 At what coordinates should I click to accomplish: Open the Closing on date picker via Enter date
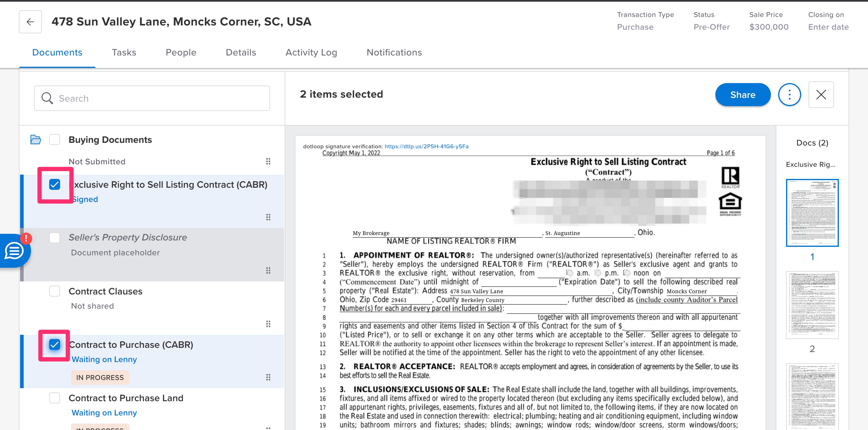coord(828,27)
